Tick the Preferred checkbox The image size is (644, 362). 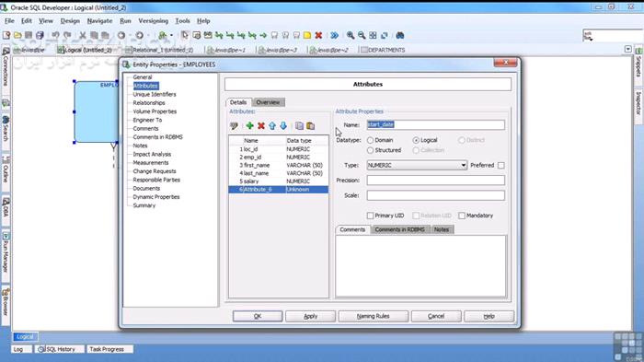click(x=501, y=166)
